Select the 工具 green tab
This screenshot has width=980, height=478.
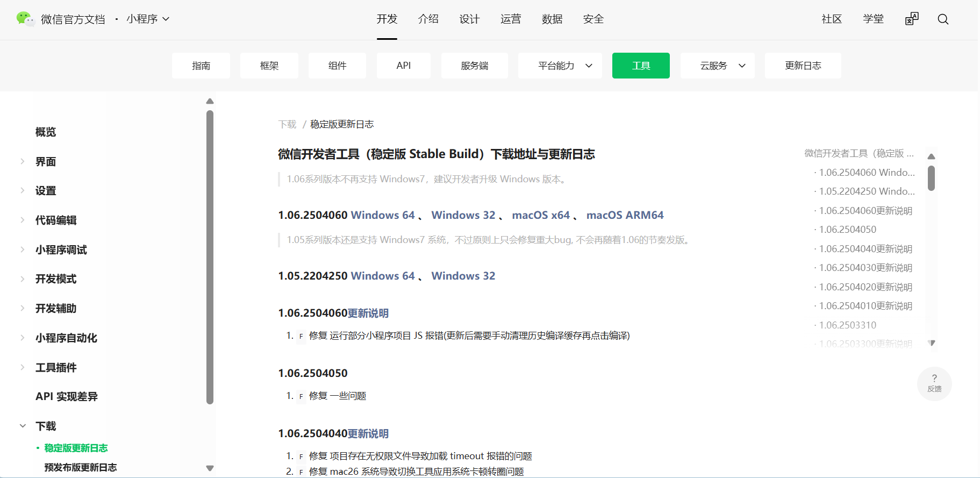641,66
